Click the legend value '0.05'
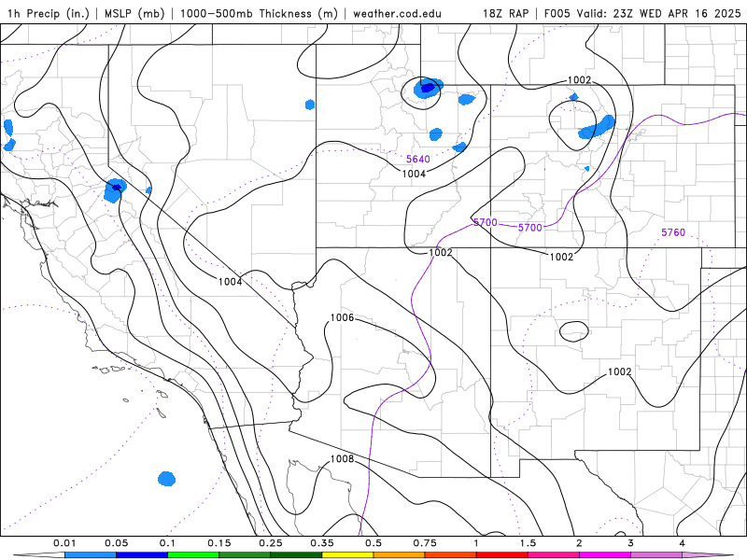 click(x=116, y=543)
